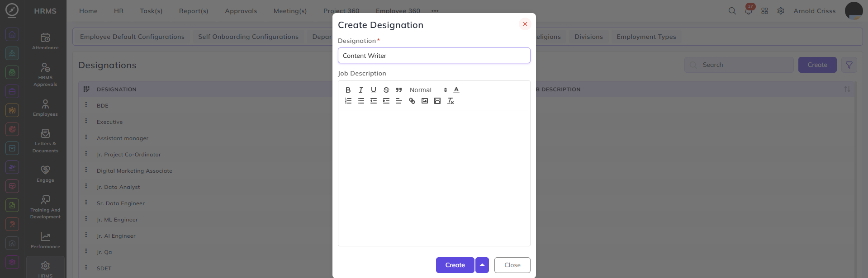868x278 pixels.
Task: Switch to Self Onboarding Configurations tab
Action: coord(248,37)
